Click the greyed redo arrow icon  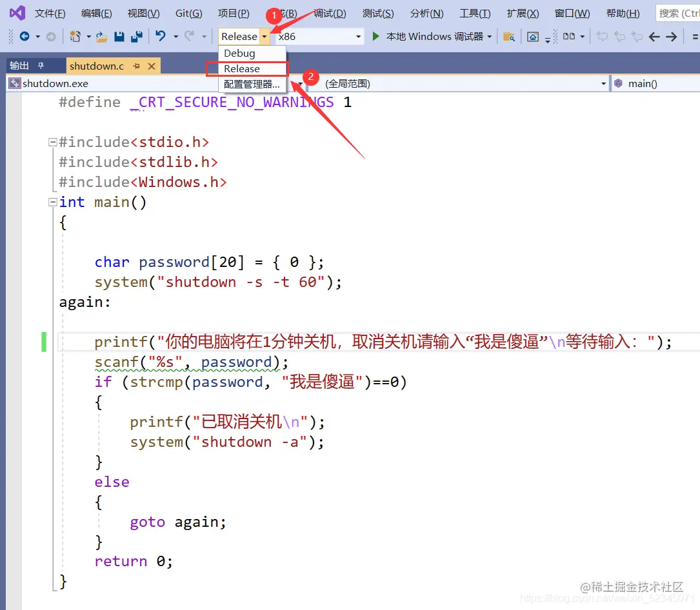coord(190,35)
